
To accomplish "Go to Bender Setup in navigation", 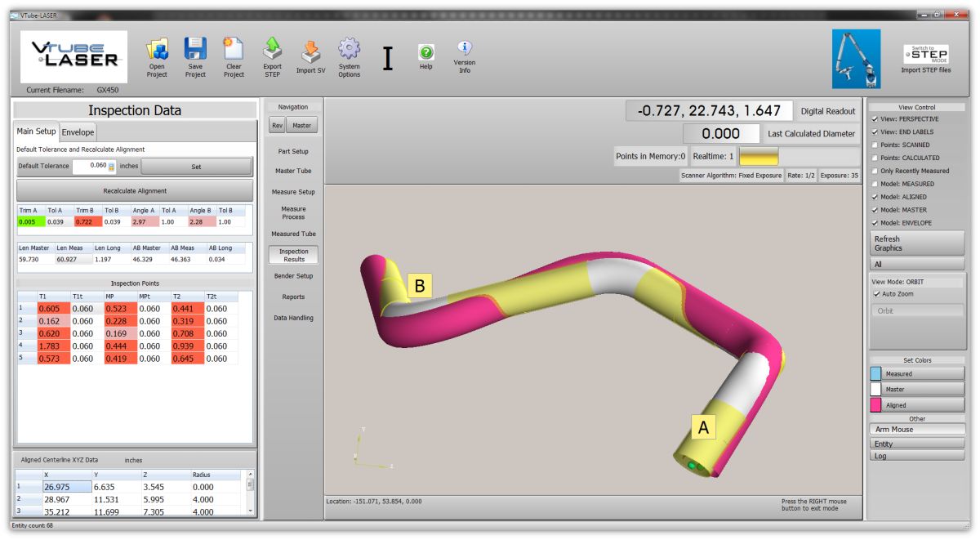I will 293,276.
